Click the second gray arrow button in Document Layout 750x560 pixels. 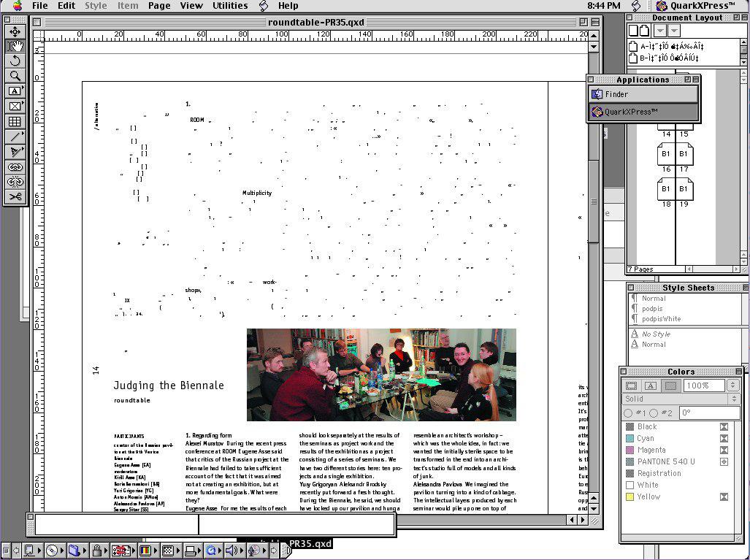pyautogui.click(x=674, y=31)
